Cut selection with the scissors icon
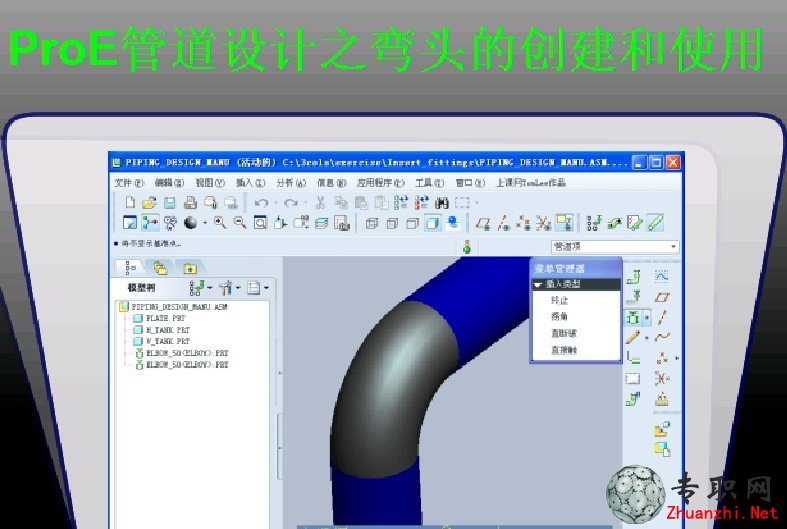The width and height of the screenshot is (787, 529). pyautogui.click(x=320, y=203)
